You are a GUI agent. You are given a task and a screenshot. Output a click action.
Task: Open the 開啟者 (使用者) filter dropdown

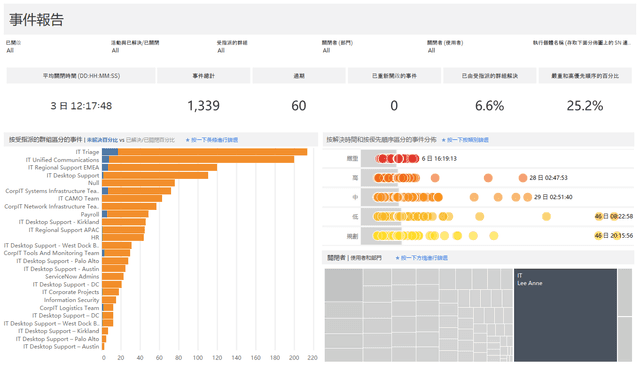[x=432, y=51]
